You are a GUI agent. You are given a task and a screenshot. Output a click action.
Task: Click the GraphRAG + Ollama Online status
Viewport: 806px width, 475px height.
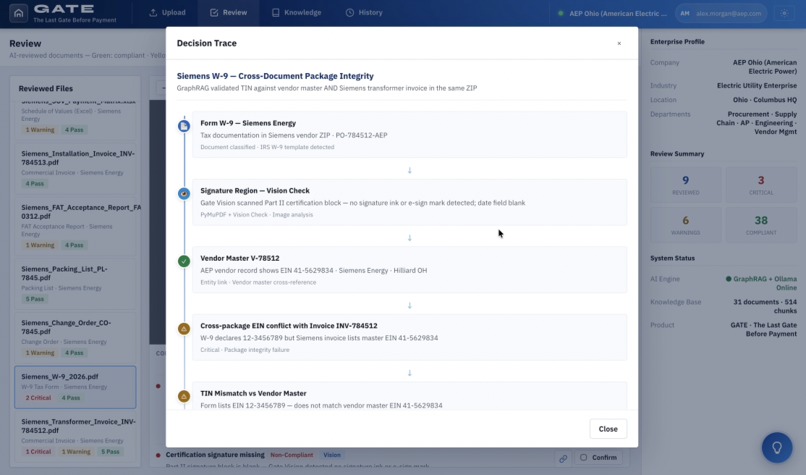[761, 283]
